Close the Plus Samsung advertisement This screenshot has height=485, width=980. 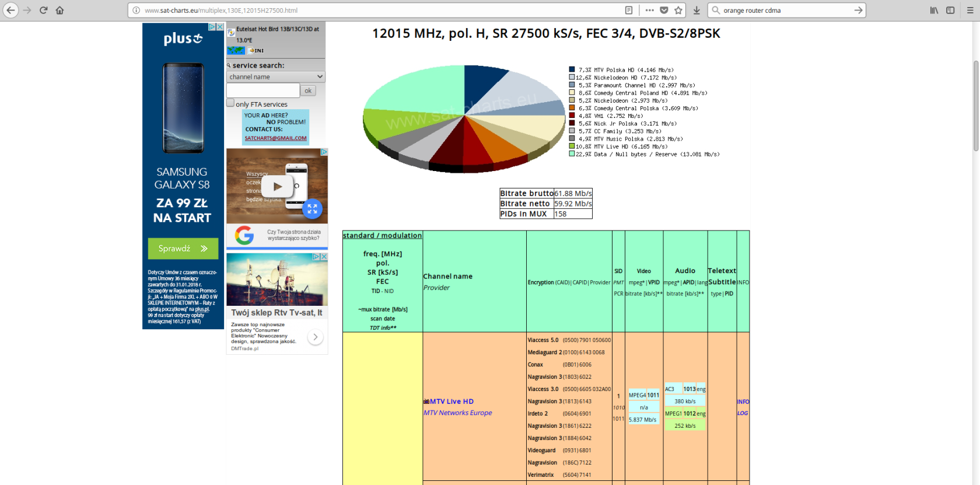click(x=220, y=27)
